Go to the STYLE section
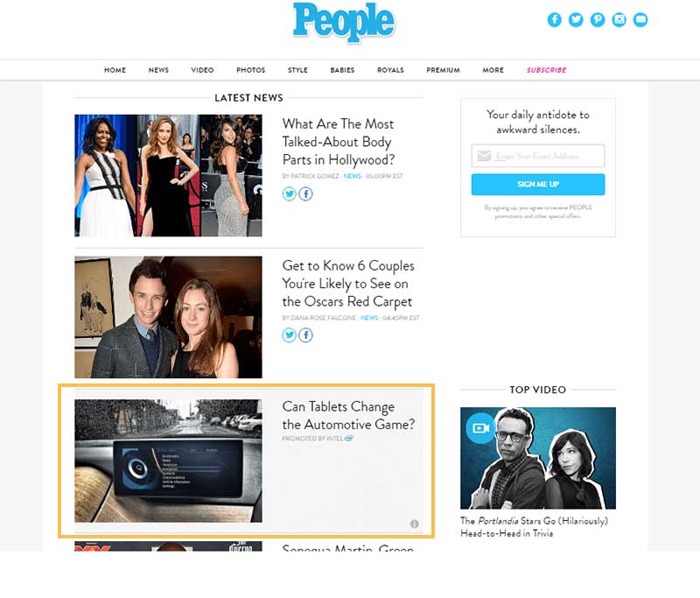 pos(297,70)
